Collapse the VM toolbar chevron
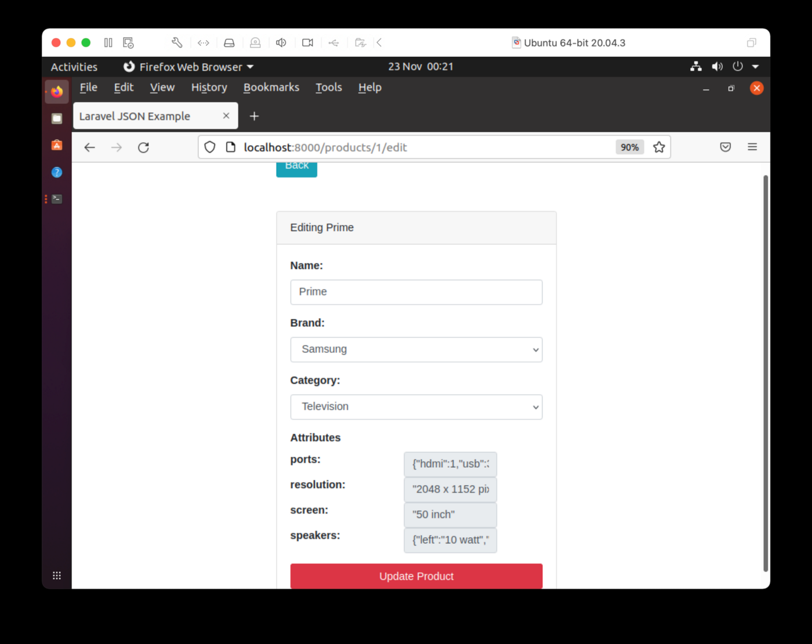Screen dimensions: 812x644 [379, 43]
